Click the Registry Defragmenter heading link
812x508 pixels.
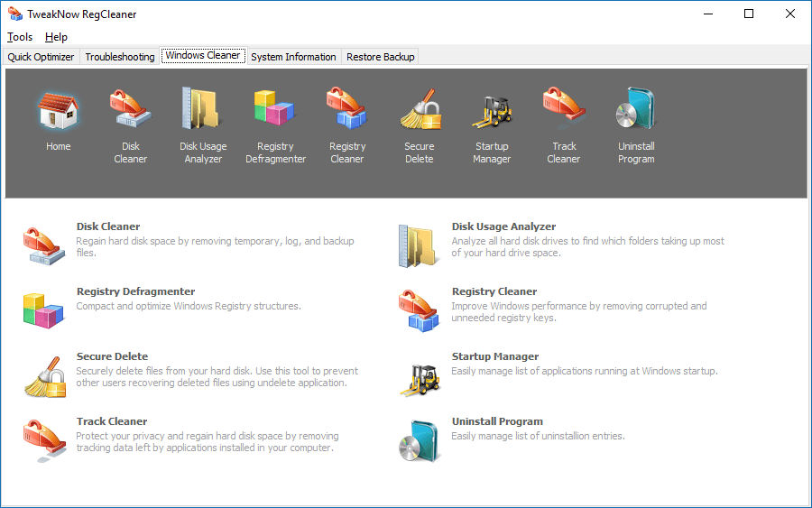click(x=135, y=291)
